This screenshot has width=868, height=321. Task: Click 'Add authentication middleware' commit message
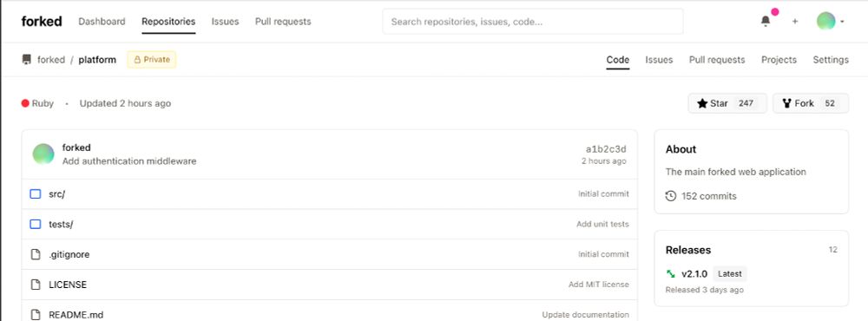[129, 161]
